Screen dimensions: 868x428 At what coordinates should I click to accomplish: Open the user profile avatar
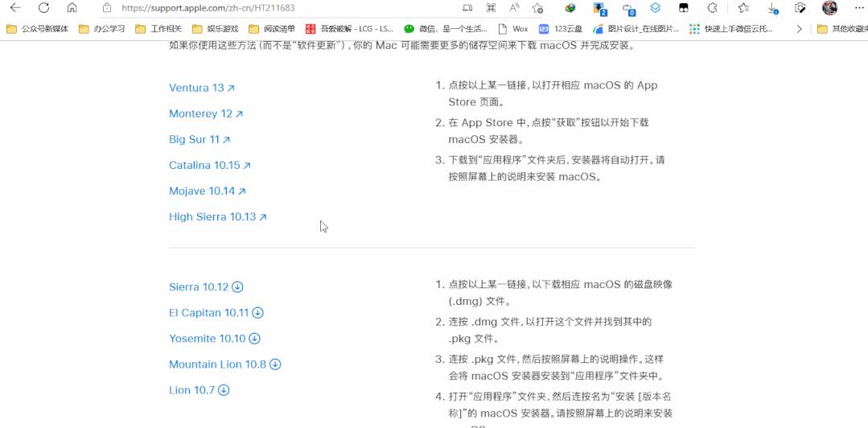[829, 8]
